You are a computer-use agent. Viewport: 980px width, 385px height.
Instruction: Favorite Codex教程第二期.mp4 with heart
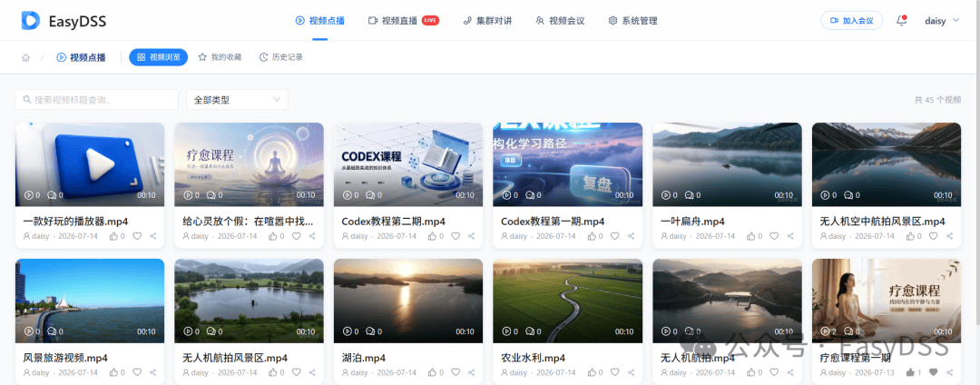(x=456, y=236)
